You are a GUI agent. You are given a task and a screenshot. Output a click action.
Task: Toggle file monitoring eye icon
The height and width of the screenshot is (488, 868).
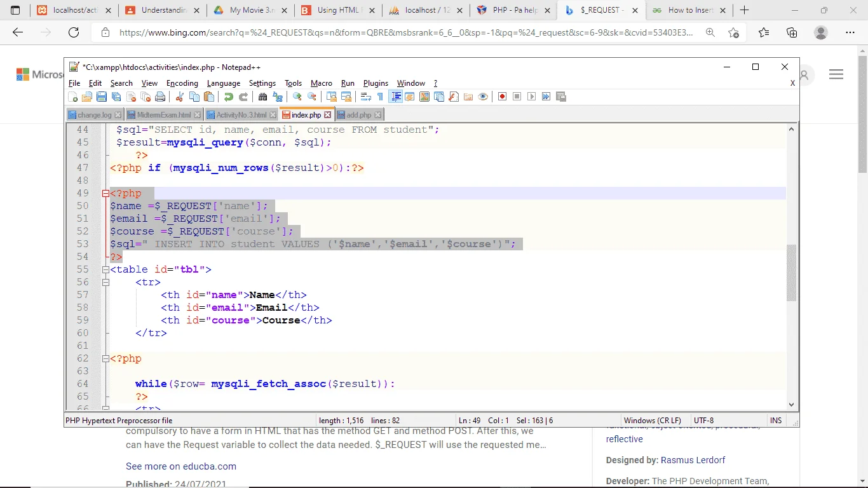click(x=483, y=97)
